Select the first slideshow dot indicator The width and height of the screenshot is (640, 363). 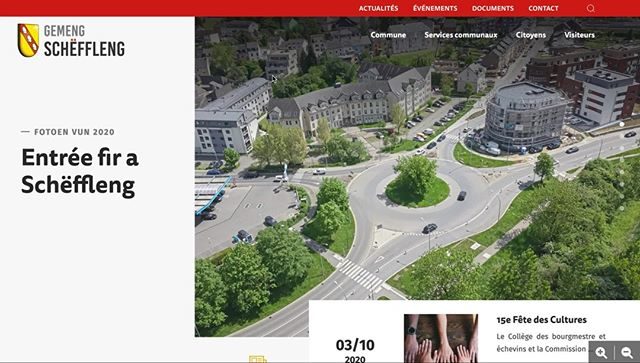(622, 124)
